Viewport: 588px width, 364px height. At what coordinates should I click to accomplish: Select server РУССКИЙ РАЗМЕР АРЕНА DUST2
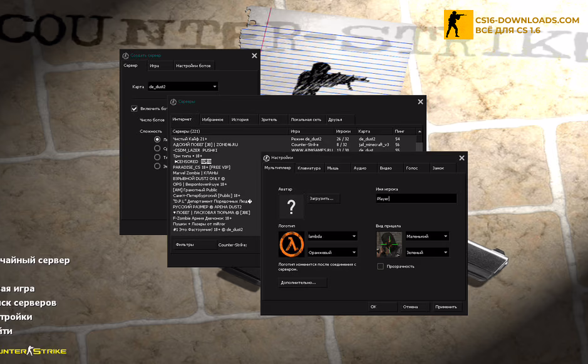[207, 207]
